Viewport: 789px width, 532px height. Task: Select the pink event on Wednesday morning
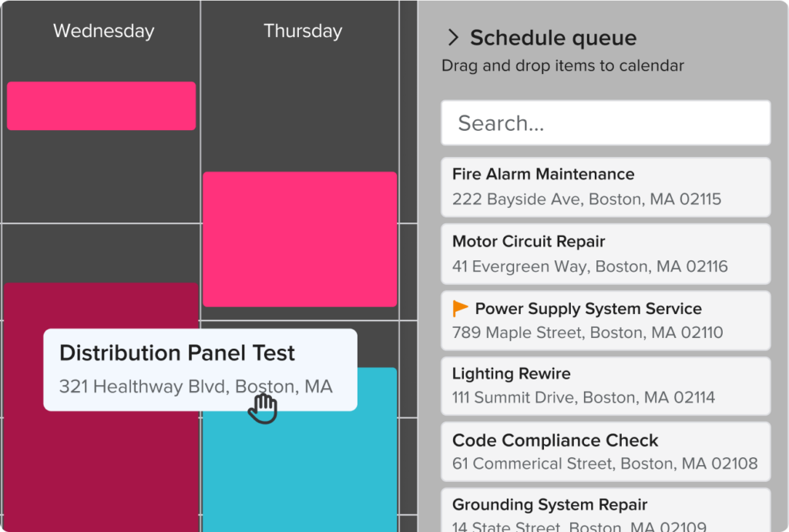click(101, 105)
